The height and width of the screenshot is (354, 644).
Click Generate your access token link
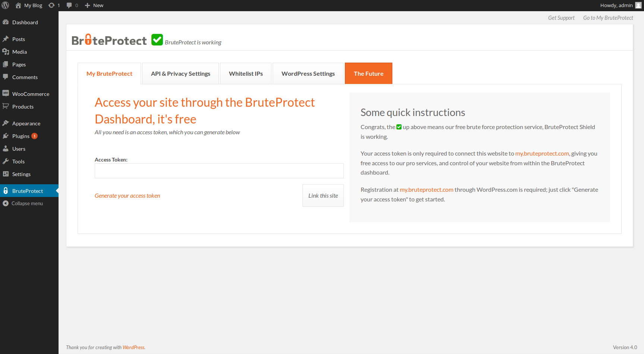point(127,196)
